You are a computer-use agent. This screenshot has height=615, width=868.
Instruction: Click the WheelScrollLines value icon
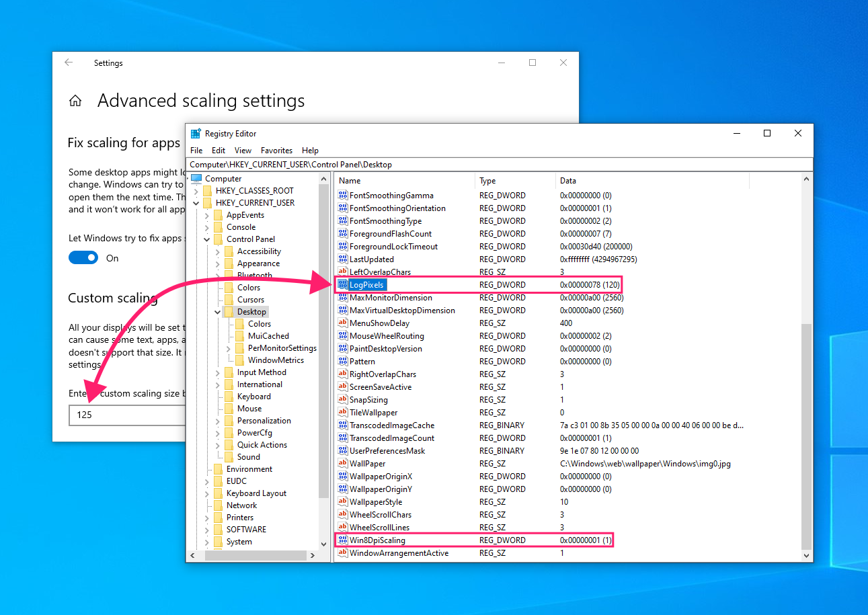(x=343, y=528)
